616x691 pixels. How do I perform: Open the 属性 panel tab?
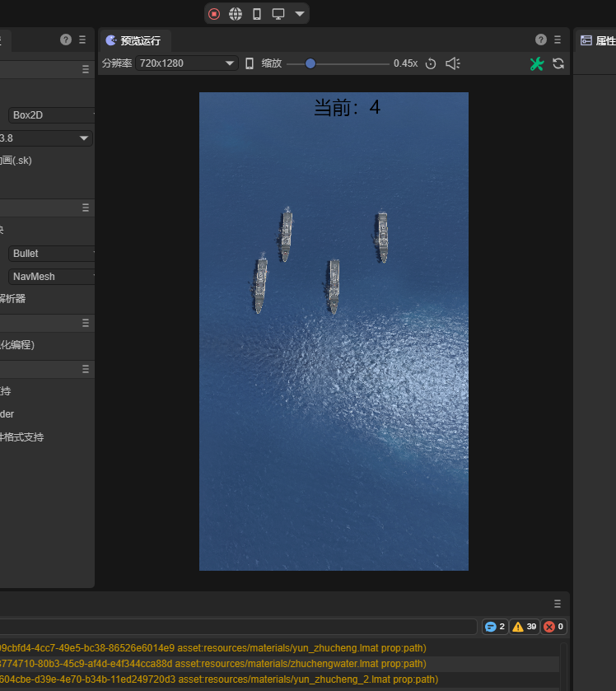[598, 40]
